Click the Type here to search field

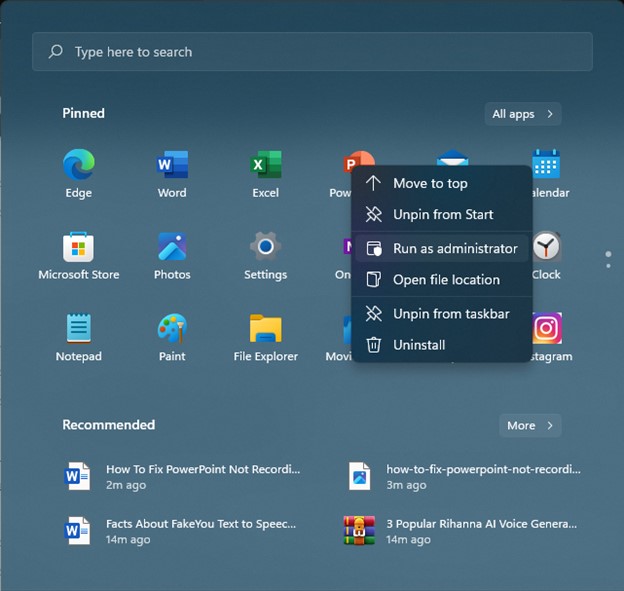tap(312, 52)
